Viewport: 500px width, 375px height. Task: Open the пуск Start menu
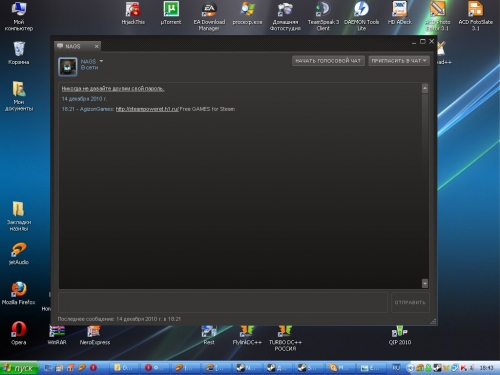pyautogui.click(x=19, y=368)
